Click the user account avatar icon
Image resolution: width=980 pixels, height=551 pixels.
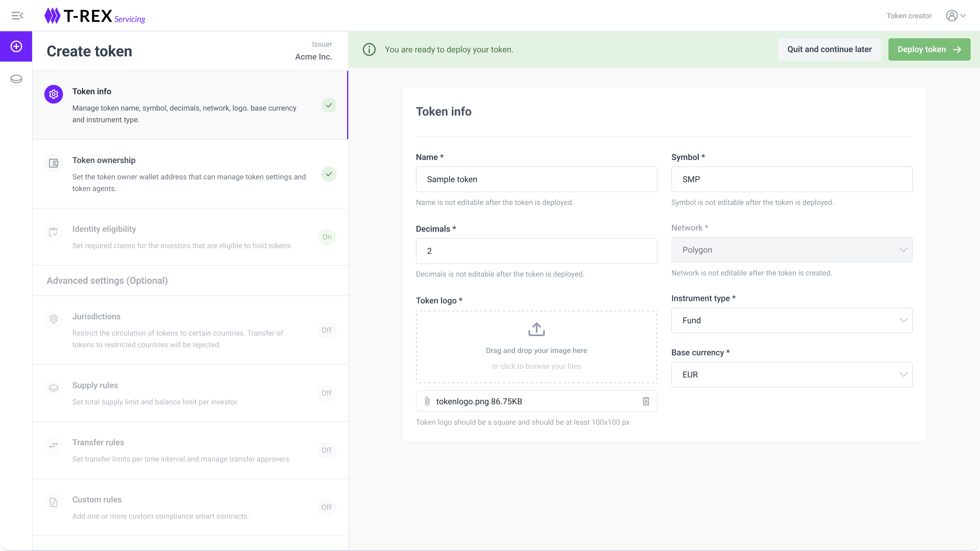coord(952,15)
